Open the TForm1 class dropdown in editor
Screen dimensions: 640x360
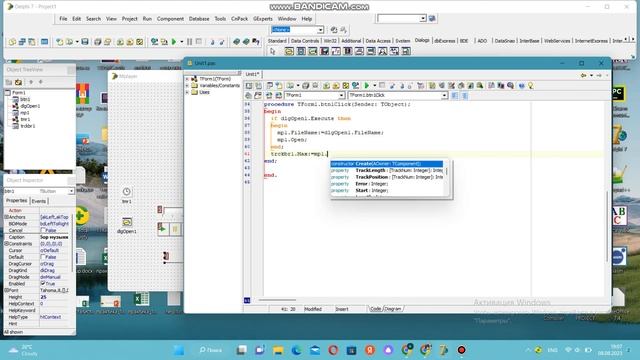coord(341,95)
